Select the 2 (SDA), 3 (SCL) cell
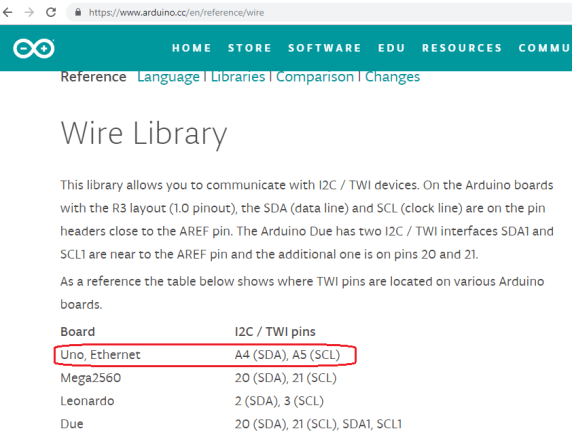This screenshot has height=433, width=572. click(x=279, y=401)
